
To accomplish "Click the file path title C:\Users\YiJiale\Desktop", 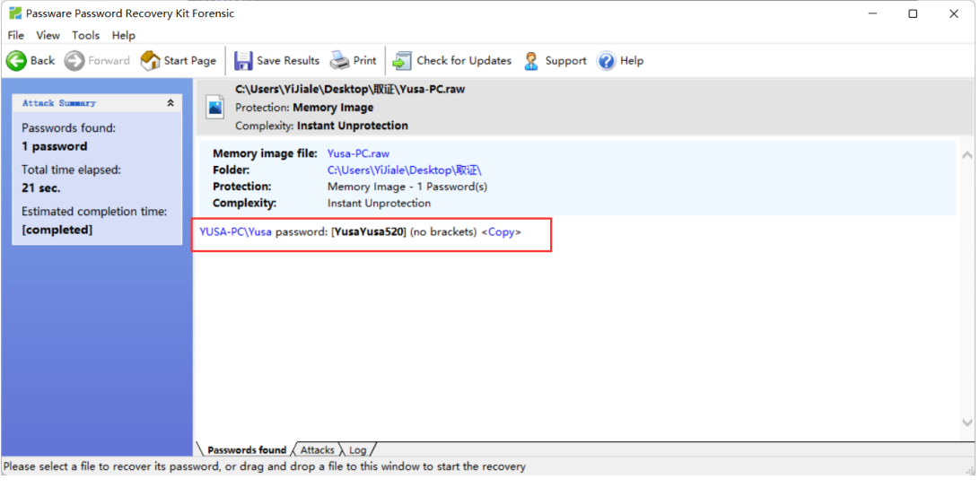I will pyautogui.click(x=350, y=90).
